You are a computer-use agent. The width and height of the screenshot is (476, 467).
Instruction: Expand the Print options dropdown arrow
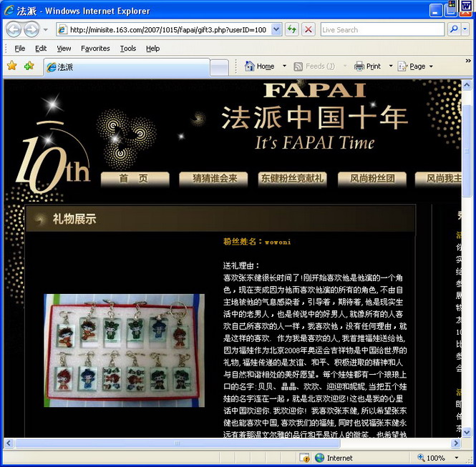[391, 66]
